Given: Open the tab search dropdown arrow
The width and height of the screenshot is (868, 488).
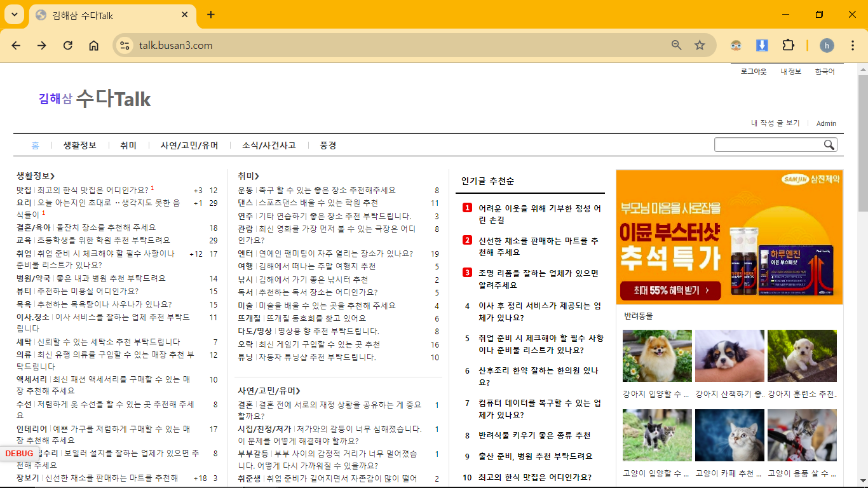Looking at the screenshot, I should click(x=14, y=15).
